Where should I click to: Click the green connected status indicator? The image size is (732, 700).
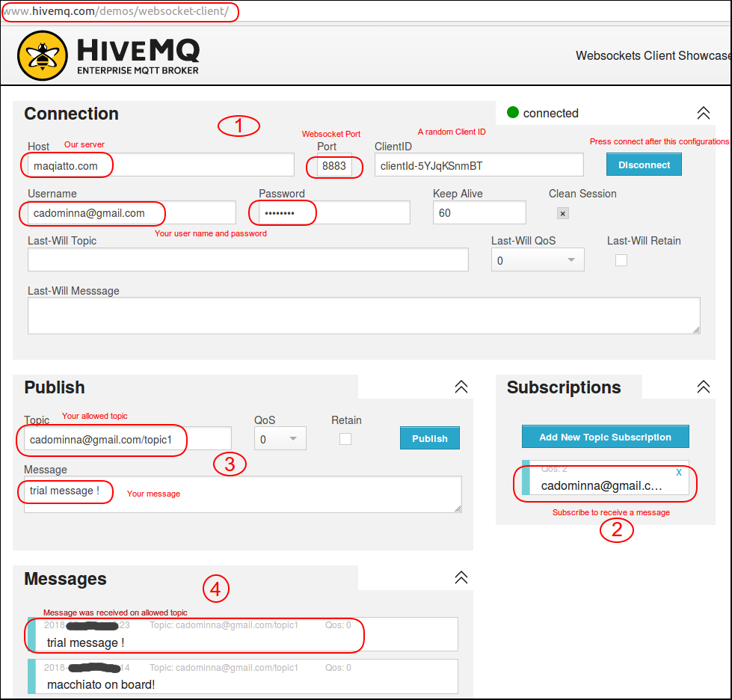pos(513,112)
